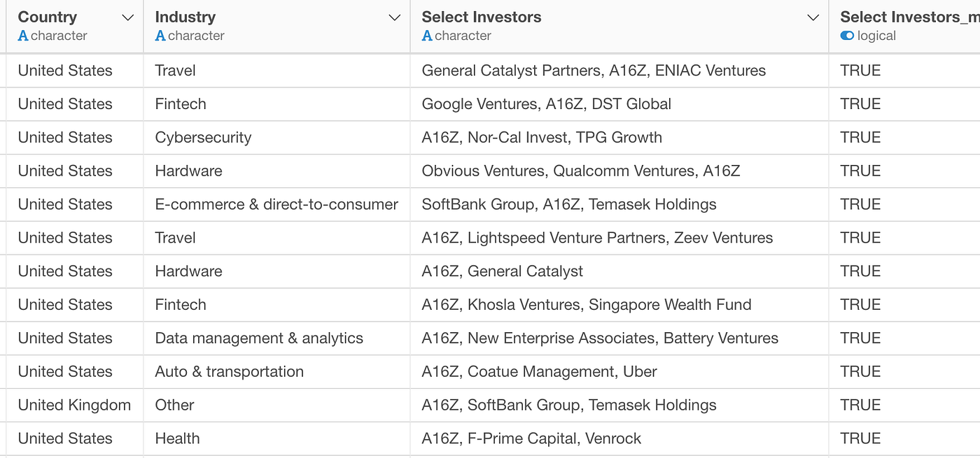Click the A16Z, F-Prime Capital, Venrock cell
Viewport: 980px width, 458px height.
(x=531, y=438)
